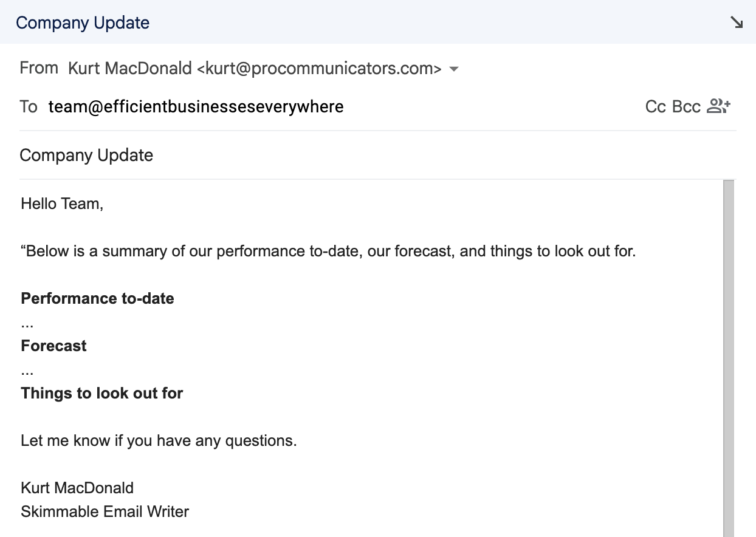Click the Company Update window title bar

coord(83,23)
